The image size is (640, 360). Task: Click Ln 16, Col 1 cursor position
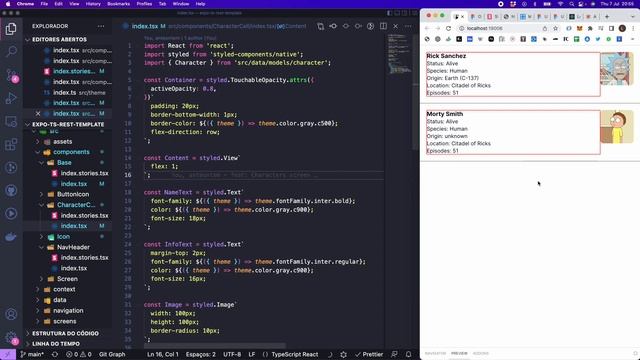click(x=162, y=354)
